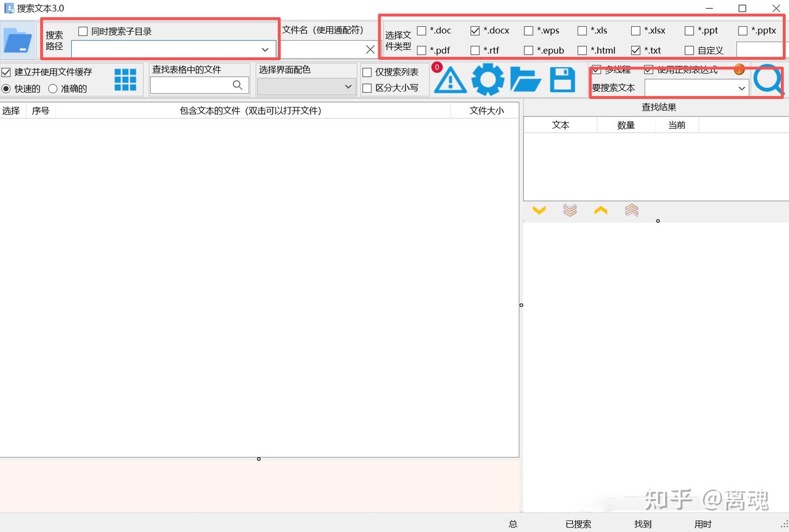Click the double down-arrow layered icon
The image size is (789, 532).
(570, 210)
